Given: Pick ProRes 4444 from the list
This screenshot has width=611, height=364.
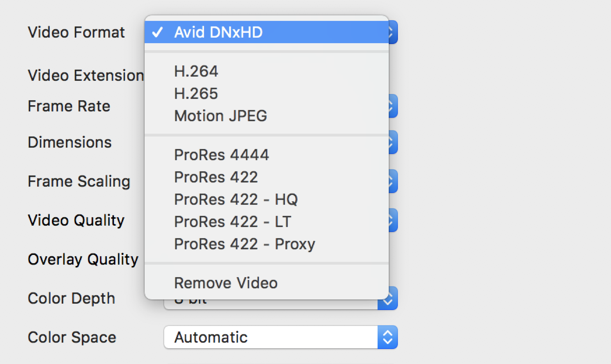Looking at the screenshot, I should [x=266, y=155].
